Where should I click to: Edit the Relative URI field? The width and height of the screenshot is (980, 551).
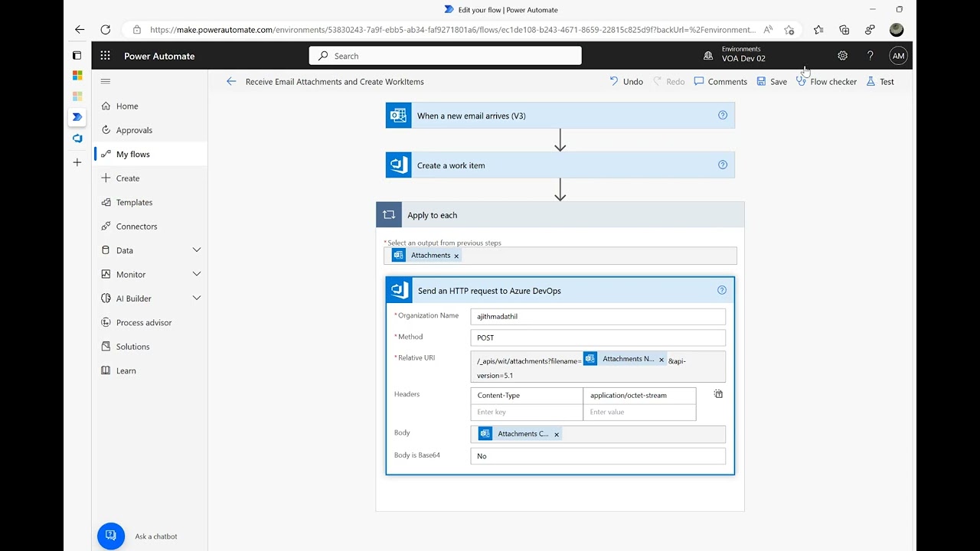coord(598,367)
